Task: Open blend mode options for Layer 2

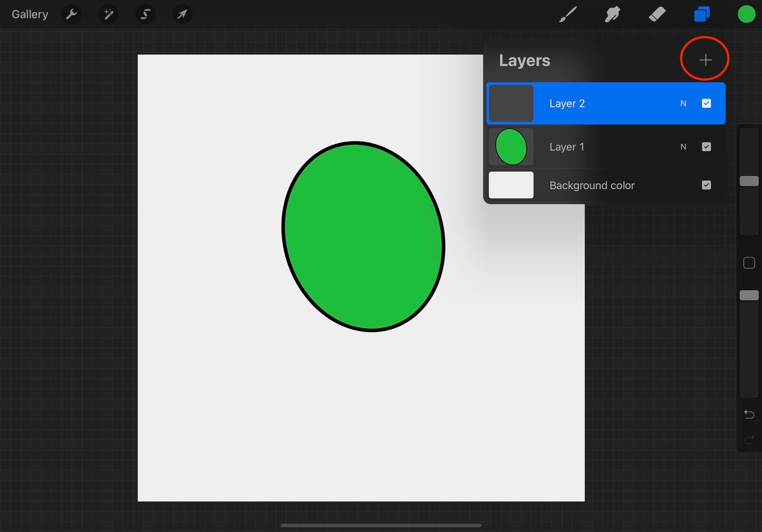Action: pos(684,103)
